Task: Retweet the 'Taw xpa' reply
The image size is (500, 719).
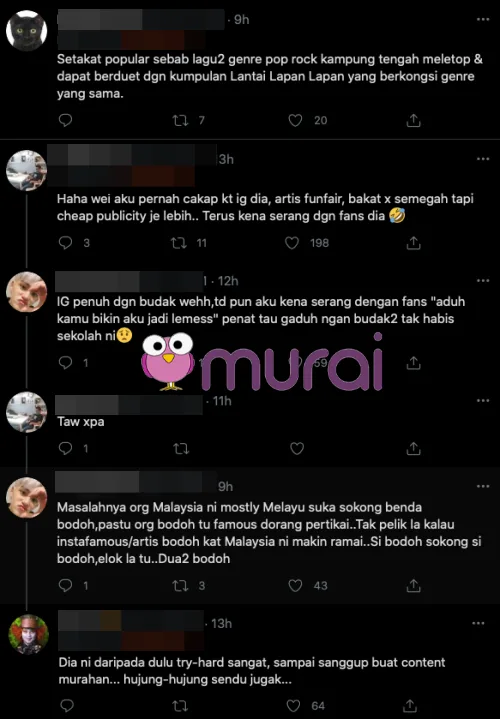Action: point(181,448)
